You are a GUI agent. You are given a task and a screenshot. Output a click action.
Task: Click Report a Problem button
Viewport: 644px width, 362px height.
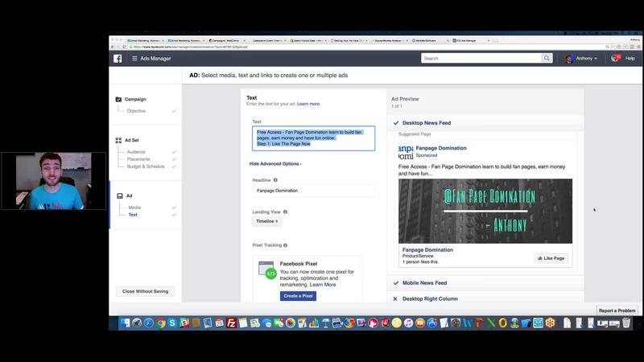tap(617, 311)
